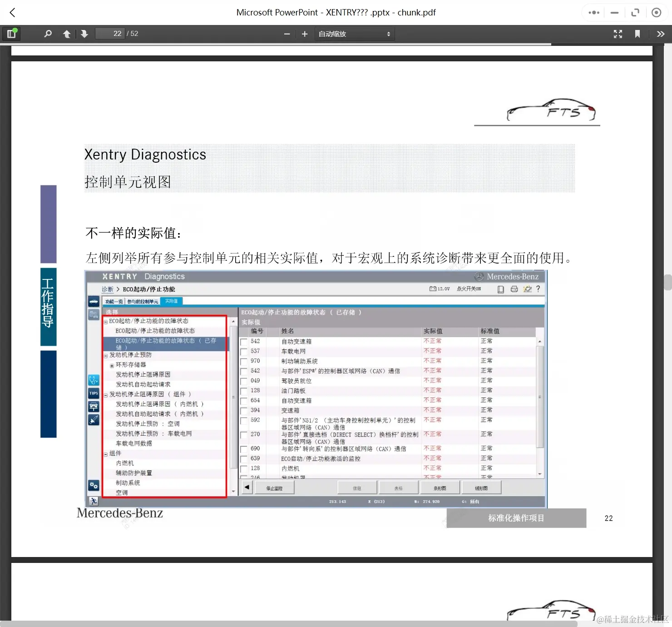Check the box for row 394 变速箱

tap(244, 411)
